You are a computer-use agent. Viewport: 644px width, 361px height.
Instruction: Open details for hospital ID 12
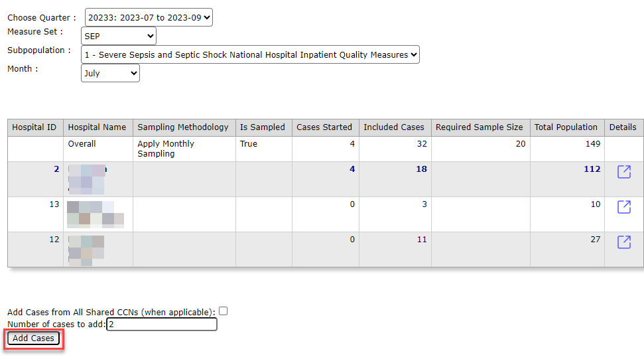click(x=623, y=242)
